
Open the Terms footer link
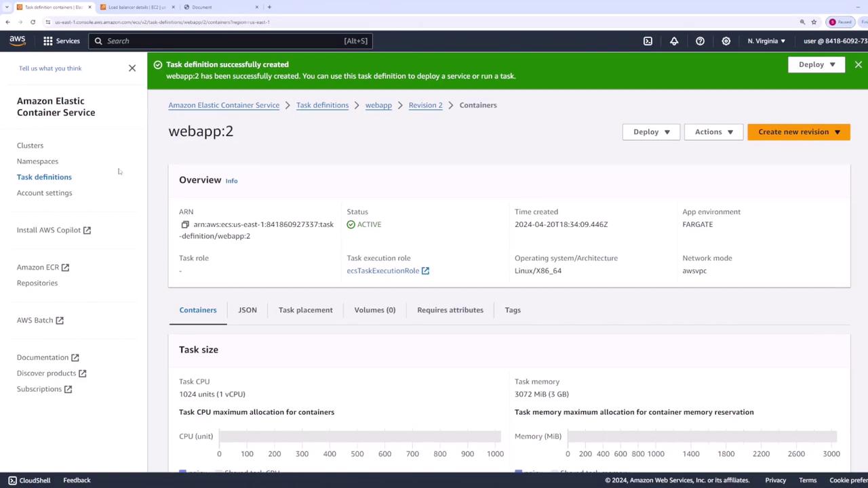point(808,481)
